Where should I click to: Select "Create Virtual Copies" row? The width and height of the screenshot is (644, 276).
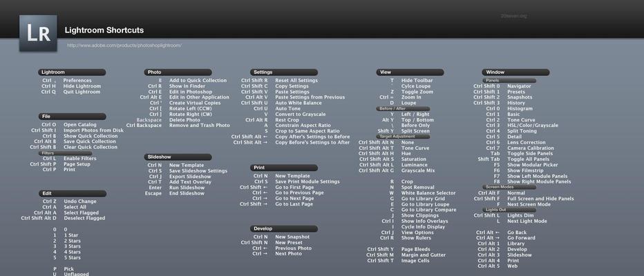pyautogui.click(x=185, y=103)
